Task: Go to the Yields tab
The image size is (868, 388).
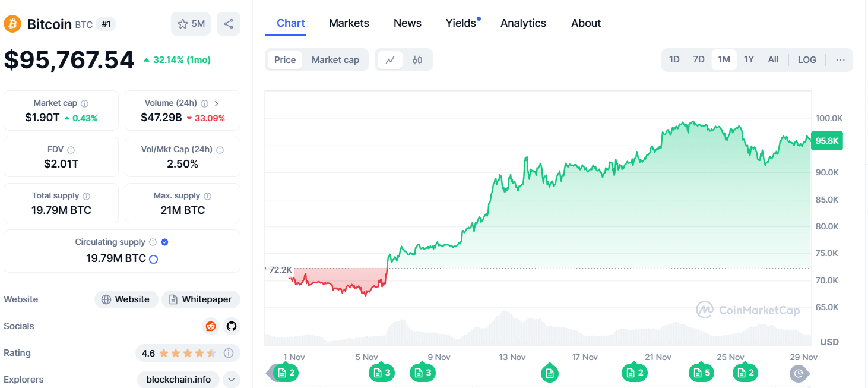Action: point(461,23)
